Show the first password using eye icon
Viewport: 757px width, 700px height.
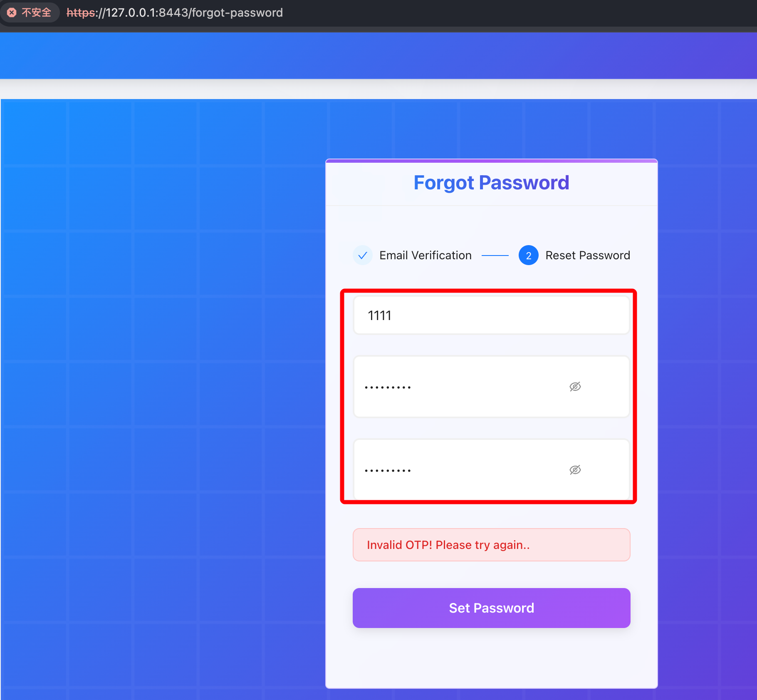[575, 387]
